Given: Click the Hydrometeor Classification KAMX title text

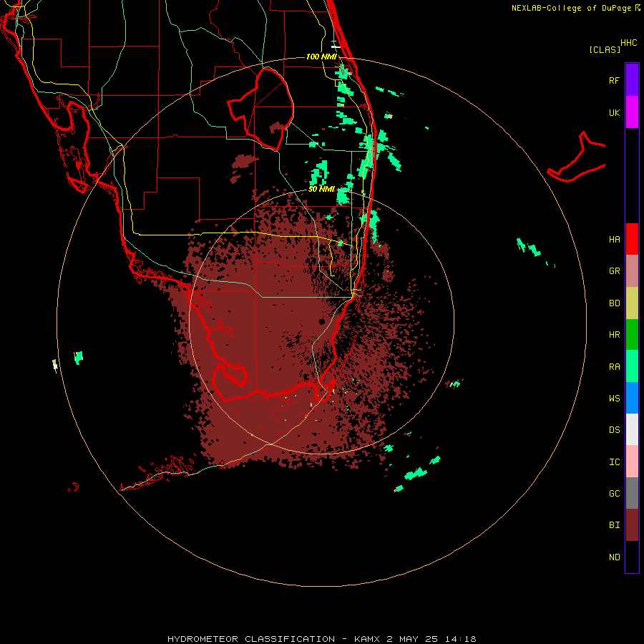Looking at the screenshot, I should (321, 639).
